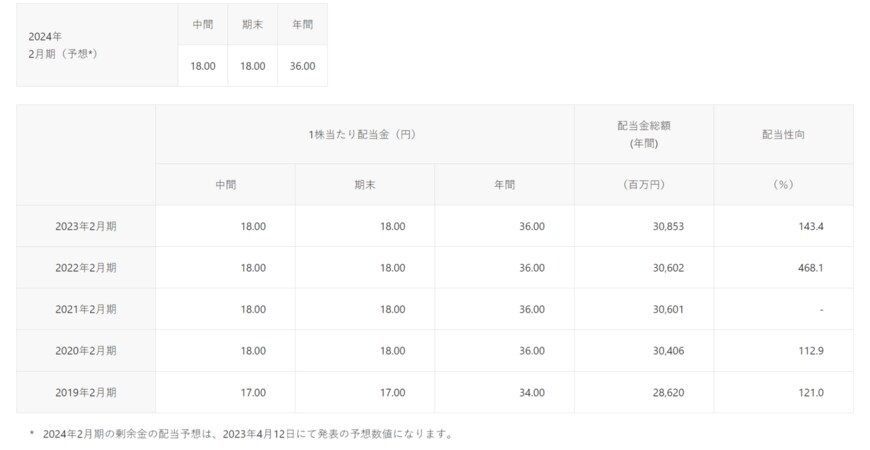Click the 468.1 payout ratio value
Image resolution: width=870 pixels, height=450 pixels.
tap(809, 268)
